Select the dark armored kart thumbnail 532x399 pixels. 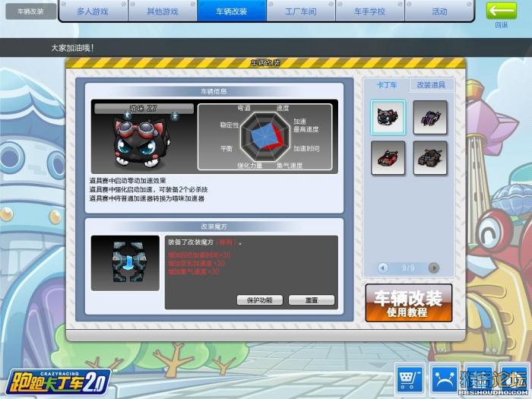click(430, 158)
